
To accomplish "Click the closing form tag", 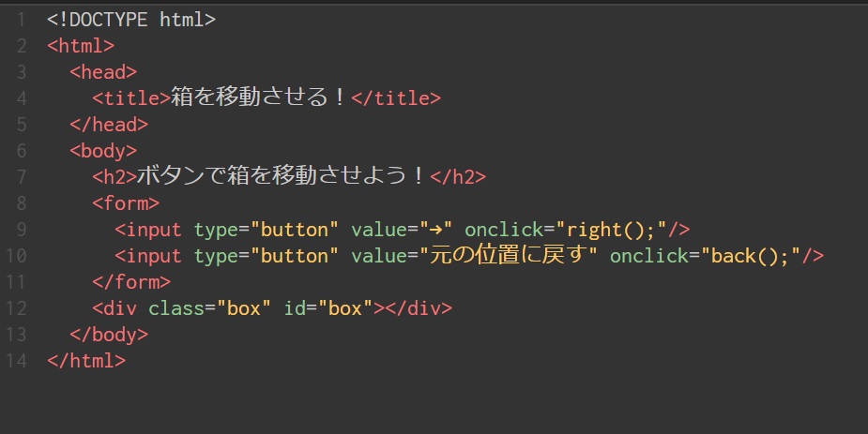I will (x=131, y=281).
